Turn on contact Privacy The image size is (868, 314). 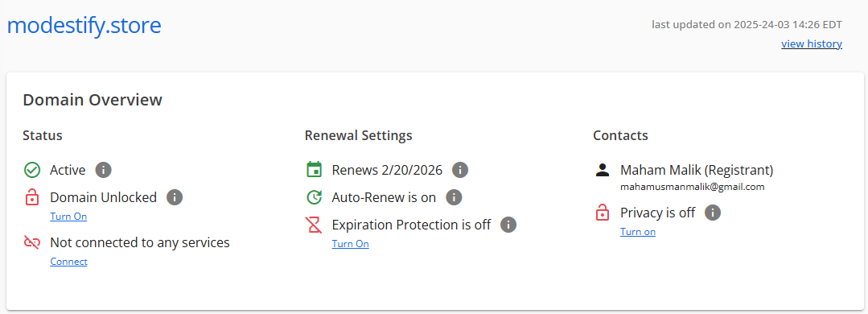click(638, 232)
